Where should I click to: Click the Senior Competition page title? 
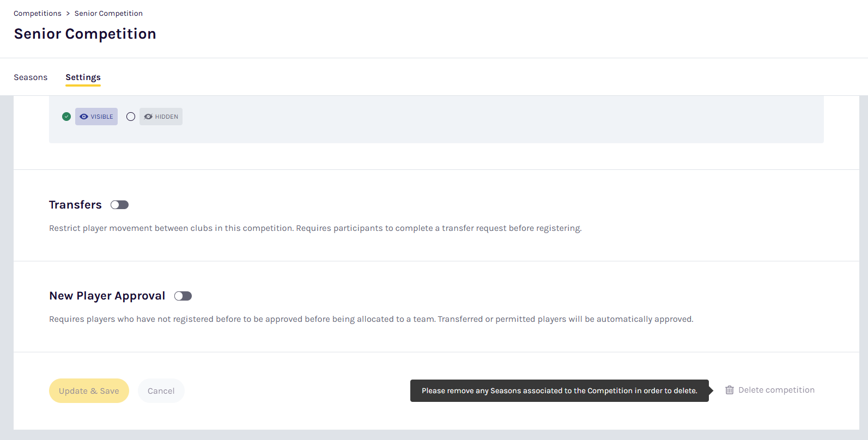click(x=85, y=34)
